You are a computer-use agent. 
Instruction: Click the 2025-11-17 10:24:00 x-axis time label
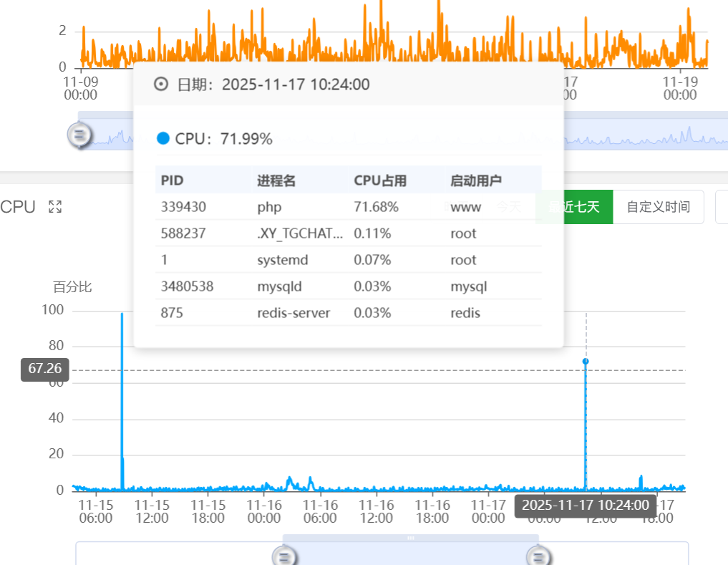(x=585, y=505)
